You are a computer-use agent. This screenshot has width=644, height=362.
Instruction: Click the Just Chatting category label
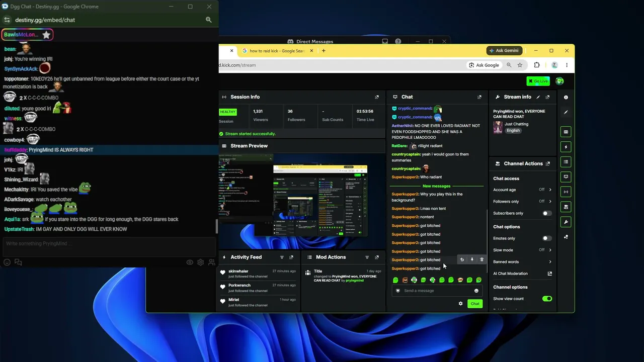(x=516, y=124)
